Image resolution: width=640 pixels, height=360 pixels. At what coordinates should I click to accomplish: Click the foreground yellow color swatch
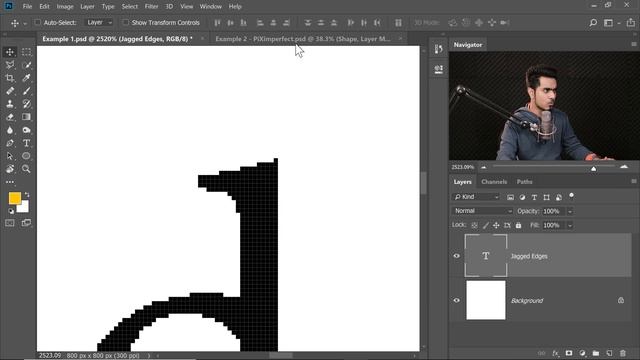(x=15, y=198)
